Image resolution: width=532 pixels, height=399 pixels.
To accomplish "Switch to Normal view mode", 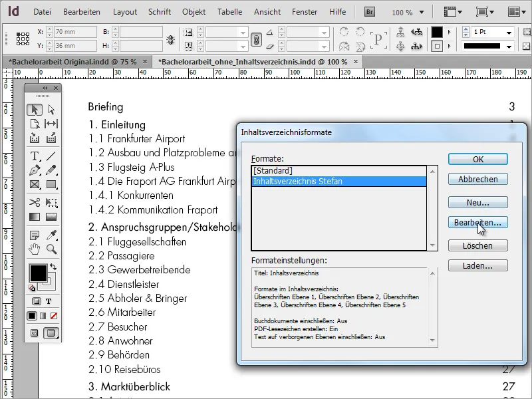I will [35, 333].
